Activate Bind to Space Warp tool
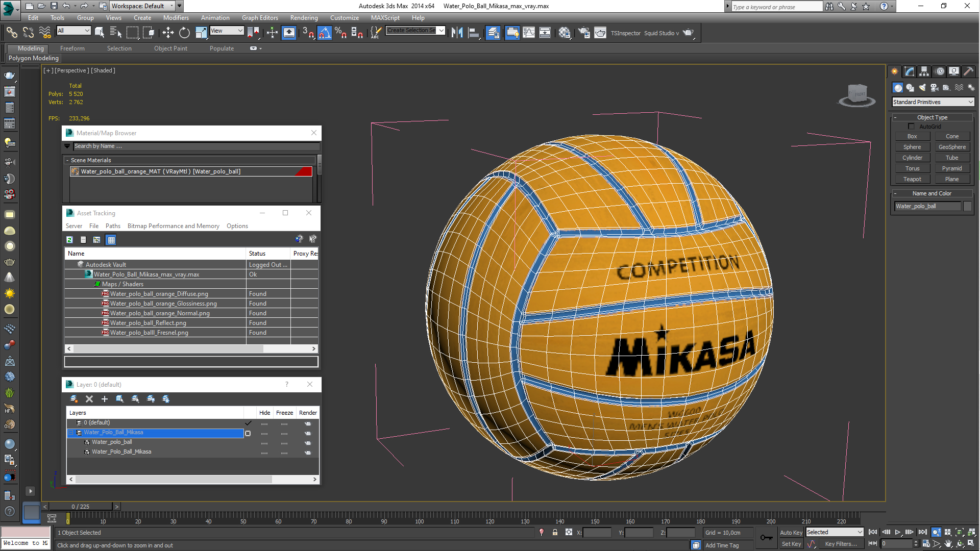This screenshot has width=980, height=551. (x=45, y=33)
